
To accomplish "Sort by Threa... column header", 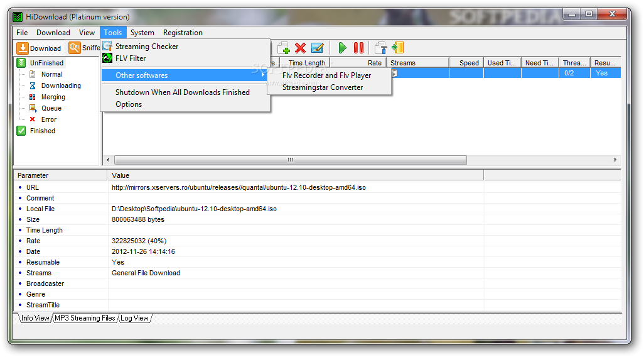I will coord(574,63).
